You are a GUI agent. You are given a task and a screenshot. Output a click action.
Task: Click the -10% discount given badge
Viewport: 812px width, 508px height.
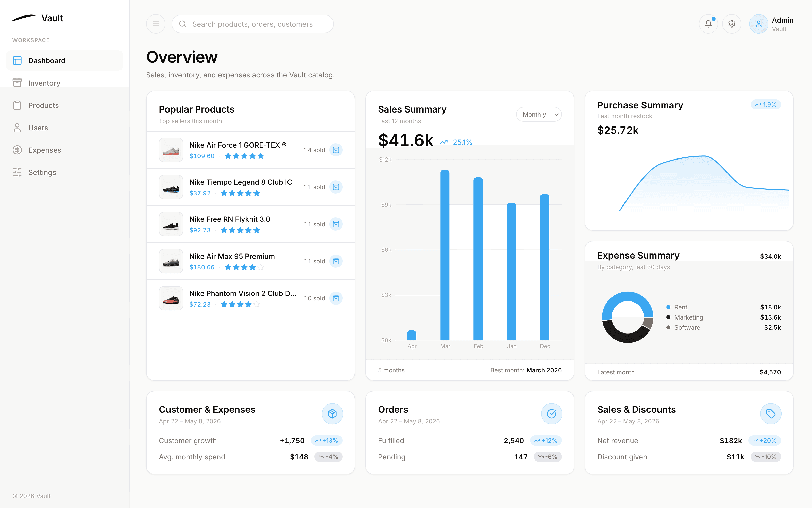pyautogui.click(x=766, y=457)
